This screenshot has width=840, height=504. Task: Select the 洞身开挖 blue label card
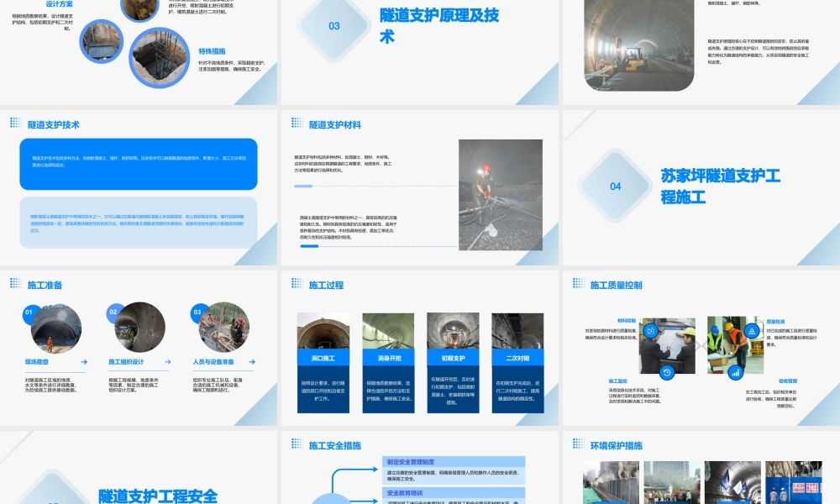pos(388,358)
